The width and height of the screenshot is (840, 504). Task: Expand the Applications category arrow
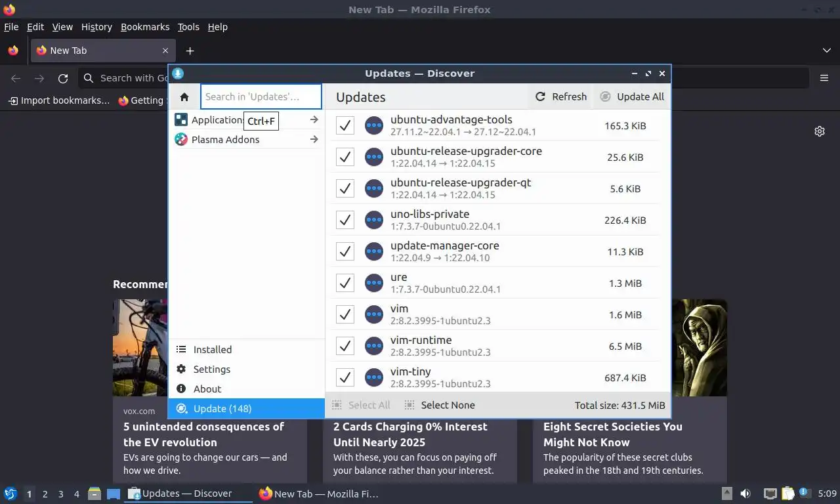coord(314,119)
